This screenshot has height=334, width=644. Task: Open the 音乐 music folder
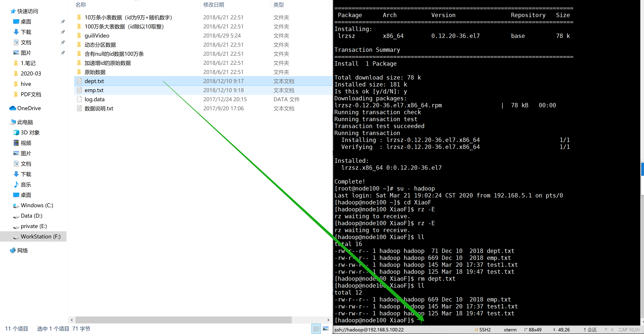pos(26,184)
